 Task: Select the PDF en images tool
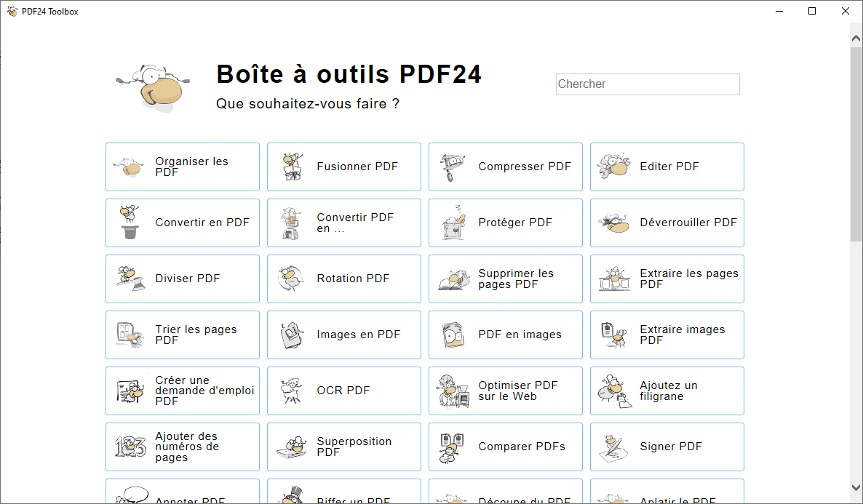(x=505, y=335)
